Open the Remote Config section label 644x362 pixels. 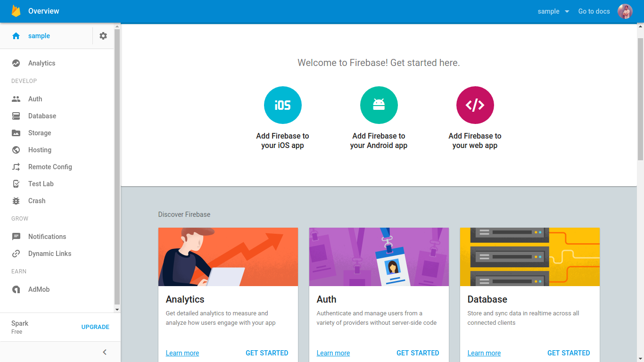[50, 167]
